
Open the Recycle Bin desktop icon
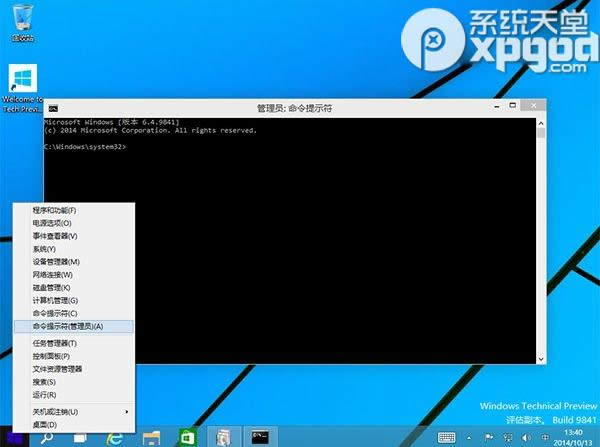[20, 21]
